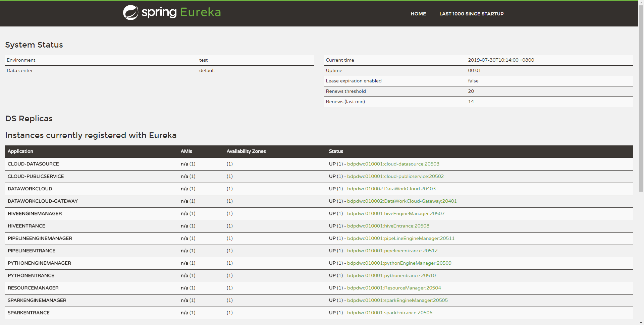Follow the sparkEntrance:20506 instance link
The height and width of the screenshot is (325, 644).
[389, 313]
